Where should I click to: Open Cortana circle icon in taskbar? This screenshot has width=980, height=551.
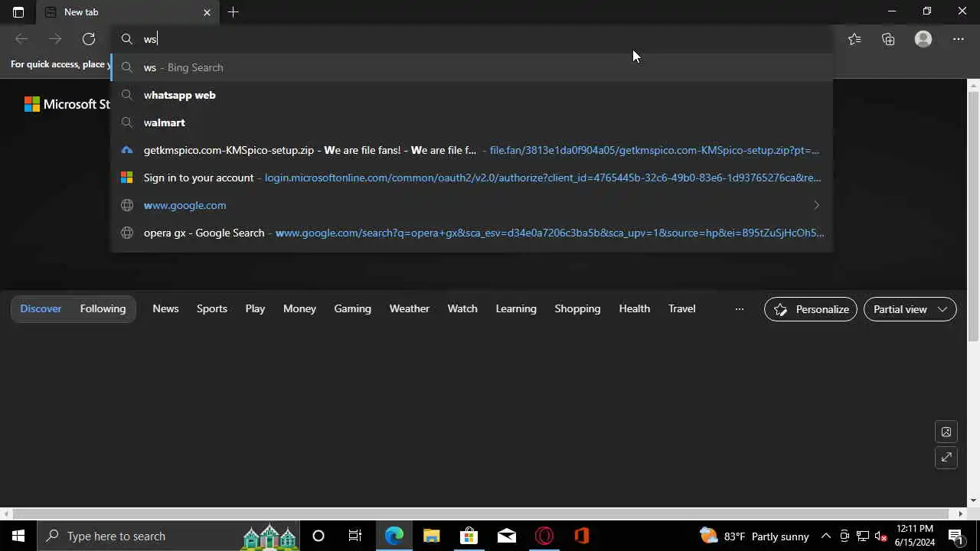tap(318, 536)
